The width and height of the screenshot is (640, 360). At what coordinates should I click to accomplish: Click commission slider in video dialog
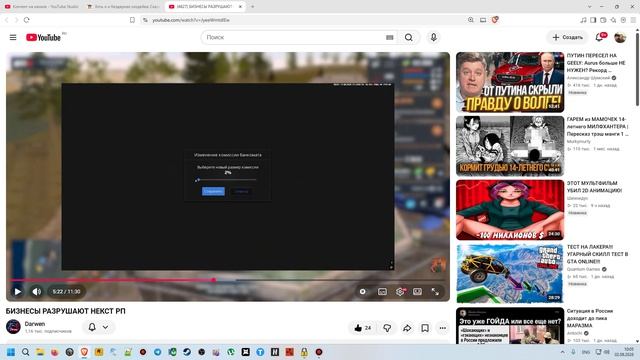pos(227,180)
